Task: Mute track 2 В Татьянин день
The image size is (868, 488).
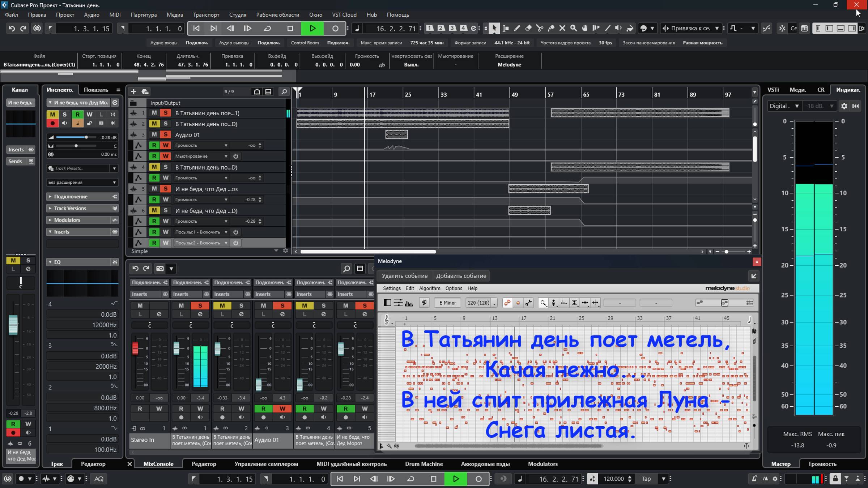Action: (154, 124)
